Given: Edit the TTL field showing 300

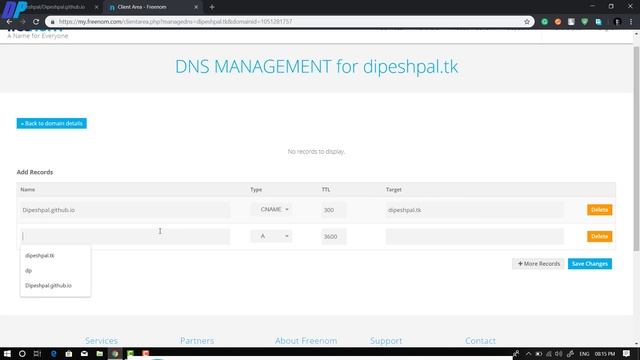Looking at the screenshot, I should tap(333, 210).
